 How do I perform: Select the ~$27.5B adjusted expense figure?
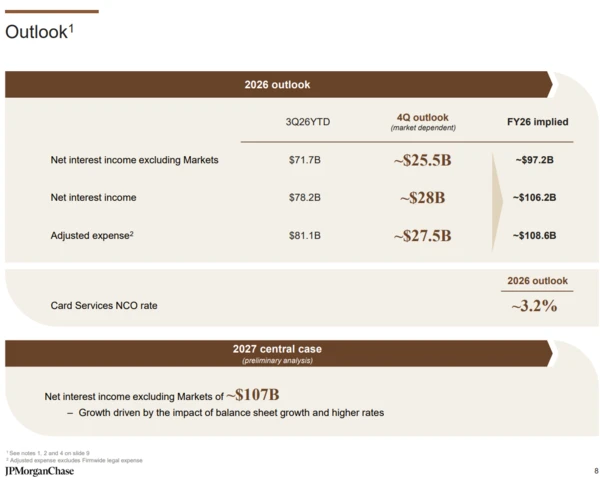point(422,235)
